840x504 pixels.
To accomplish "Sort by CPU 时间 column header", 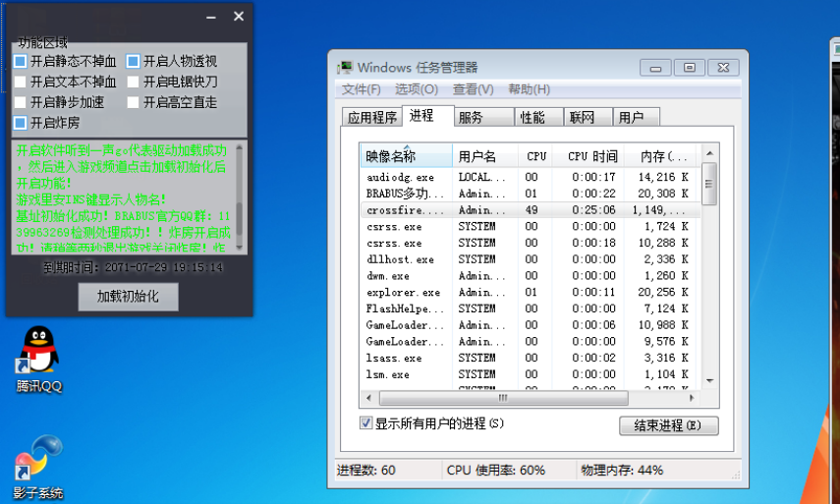I will click(x=588, y=156).
